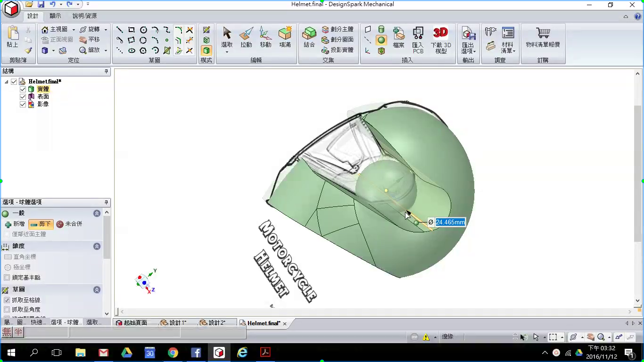Open the 顯示 ribbon tab
This screenshot has width=644, height=362.
(55, 16)
